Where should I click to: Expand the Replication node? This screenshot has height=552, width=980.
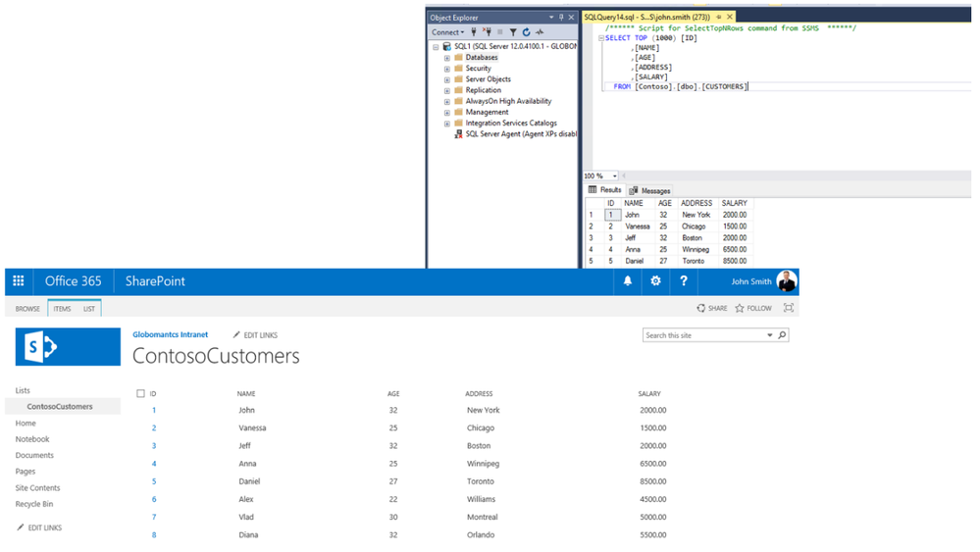coord(447,90)
